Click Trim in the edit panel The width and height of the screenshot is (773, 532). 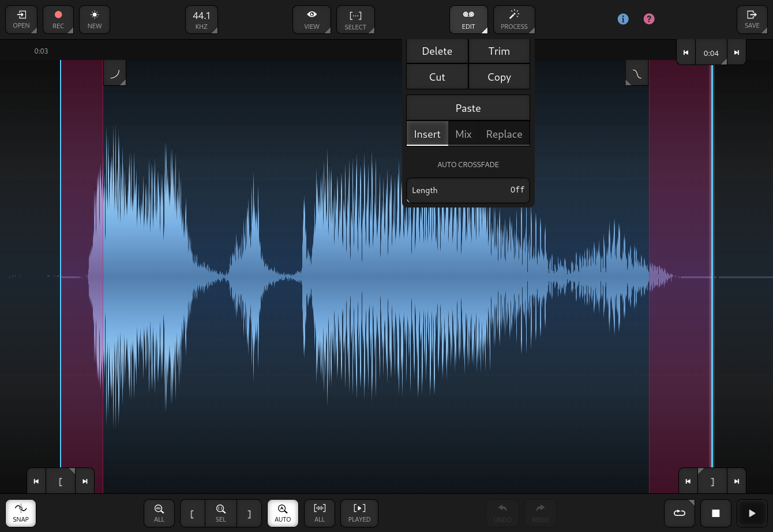(x=499, y=51)
